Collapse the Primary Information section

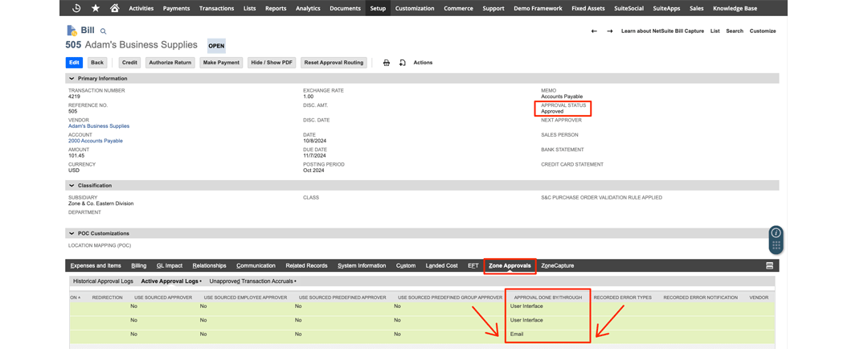tap(72, 79)
